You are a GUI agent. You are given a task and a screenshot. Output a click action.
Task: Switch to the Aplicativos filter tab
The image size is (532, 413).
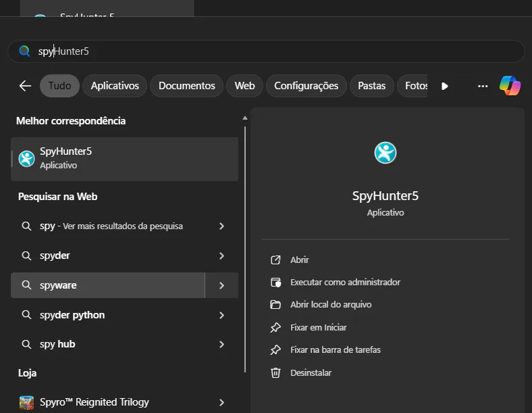coord(115,86)
